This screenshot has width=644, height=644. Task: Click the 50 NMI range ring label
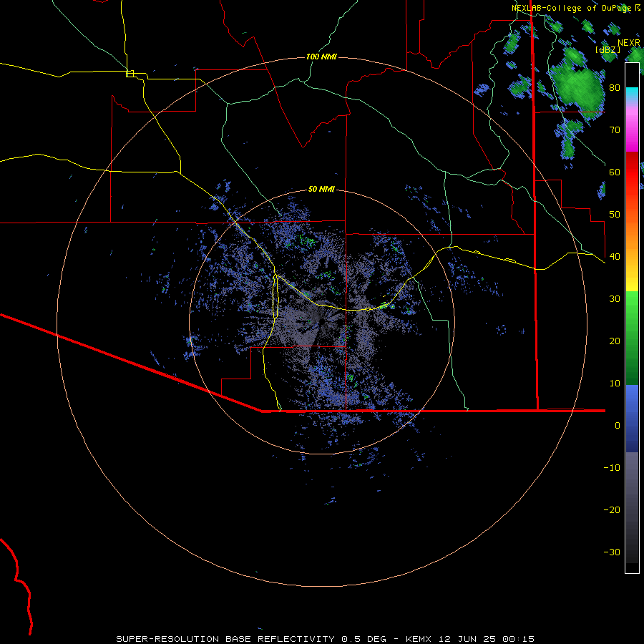[x=321, y=189]
